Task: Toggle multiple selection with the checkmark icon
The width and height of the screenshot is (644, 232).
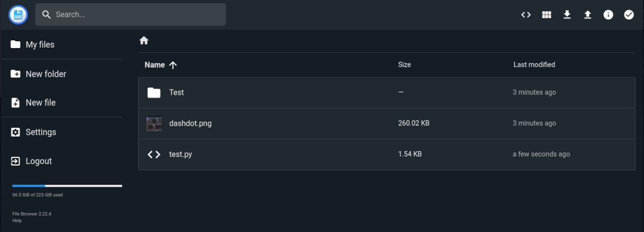Action: [x=629, y=15]
